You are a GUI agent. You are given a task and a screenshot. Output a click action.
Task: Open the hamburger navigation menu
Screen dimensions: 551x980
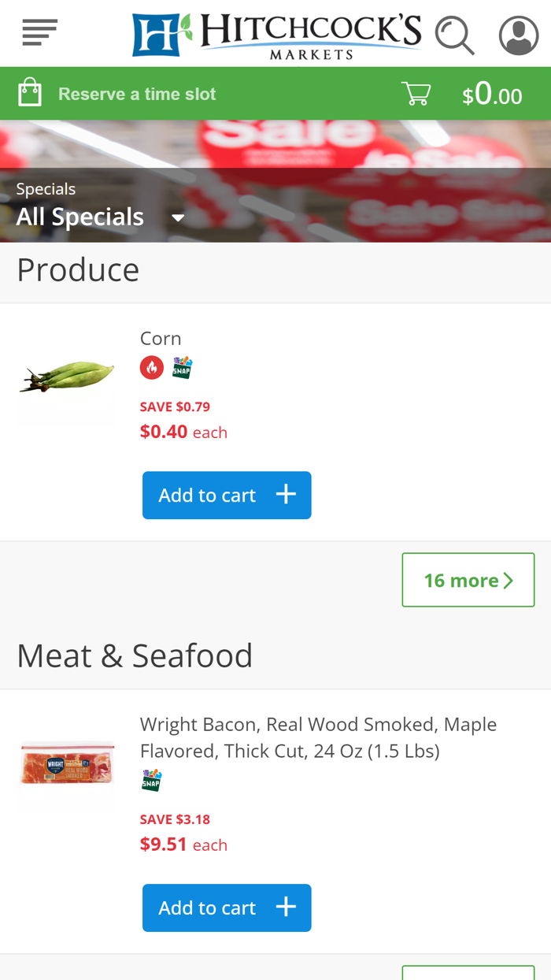coord(39,32)
